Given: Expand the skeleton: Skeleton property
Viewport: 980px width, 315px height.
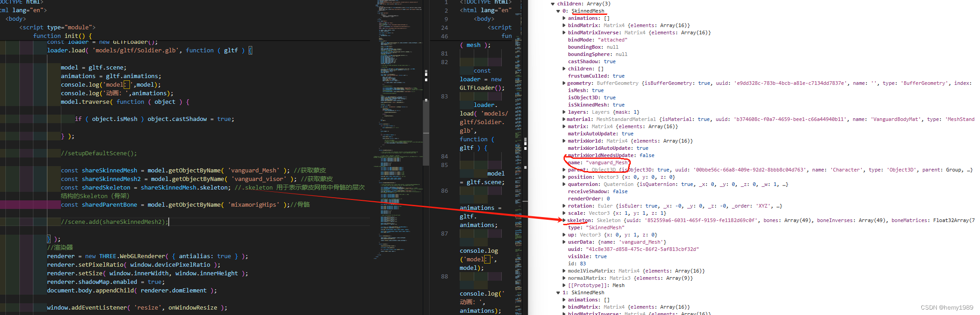Looking at the screenshot, I should 564,220.
